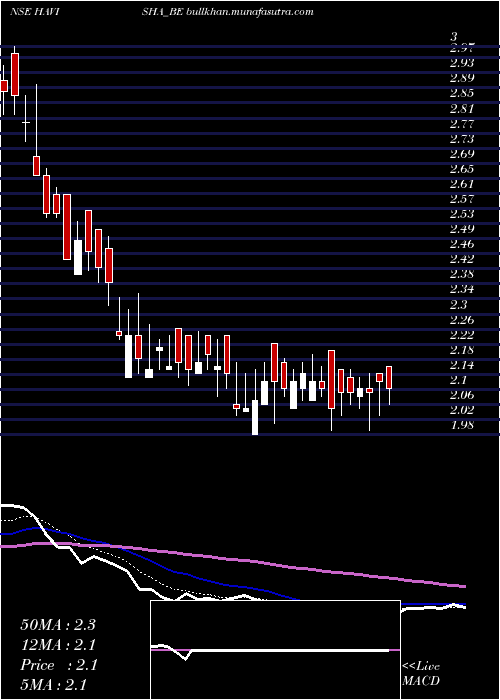500x700 pixels.
Task: Click the doji cross candle near 2.77
Action: 26,122
